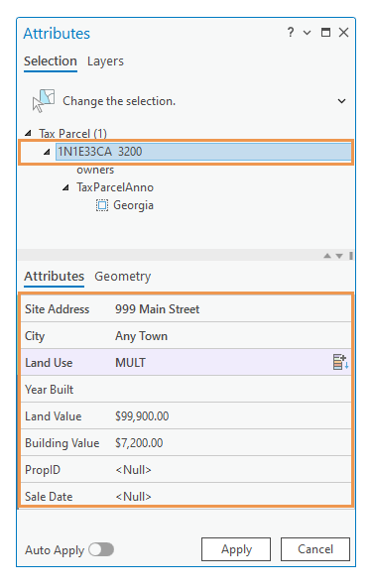Collapse the TaxParcelAnno node
The height and width of the screenshot is (588, 373).
65,187
